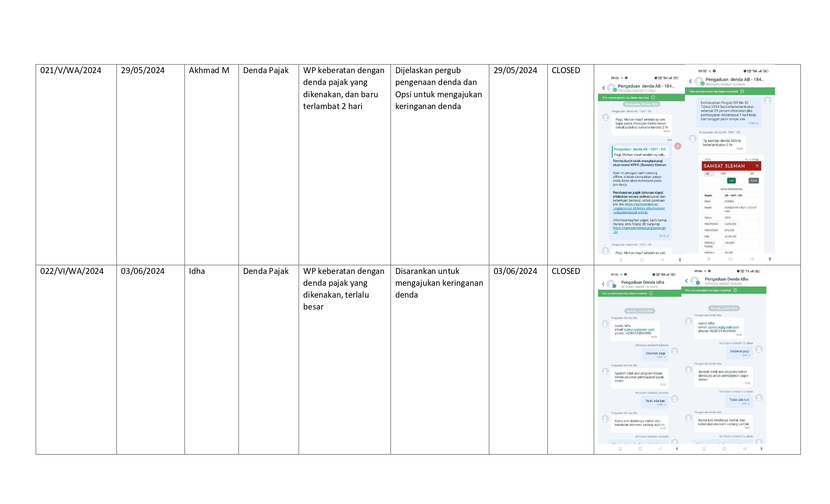Click the '1847' plate number field
The height and width of the screenshot is (504, 830).
[x=732, y=174]
